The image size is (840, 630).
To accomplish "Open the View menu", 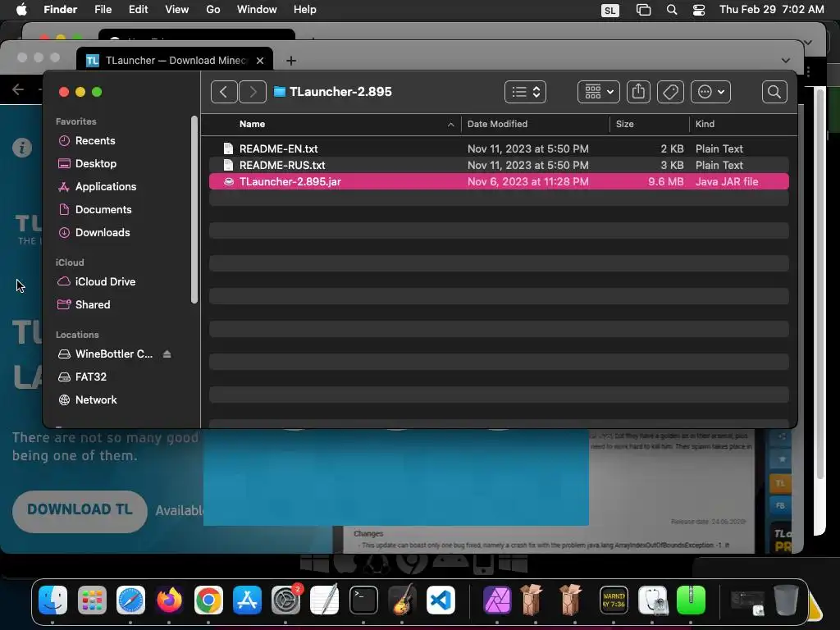I will [177, 10].
